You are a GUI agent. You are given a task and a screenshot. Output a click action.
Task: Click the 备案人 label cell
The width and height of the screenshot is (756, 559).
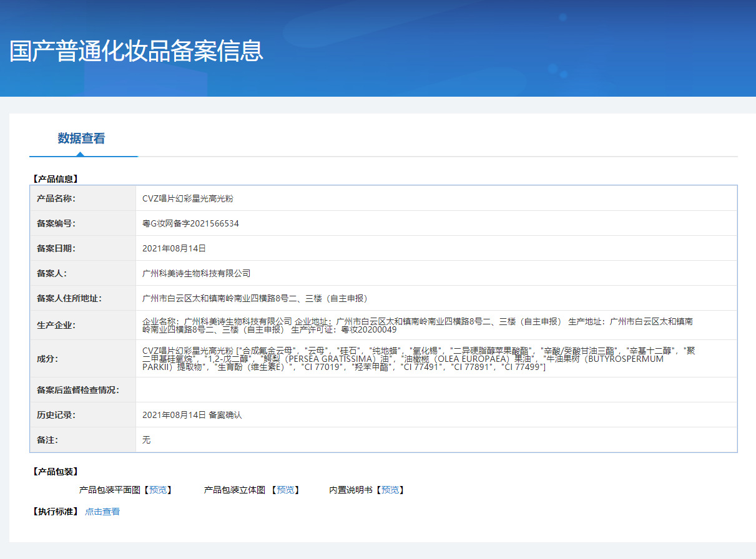(83, 273)
